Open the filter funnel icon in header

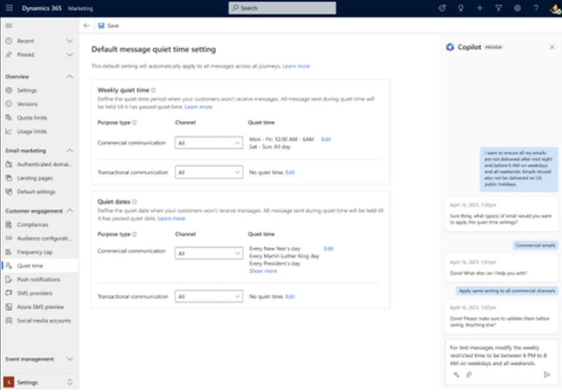tap(499, 8)
